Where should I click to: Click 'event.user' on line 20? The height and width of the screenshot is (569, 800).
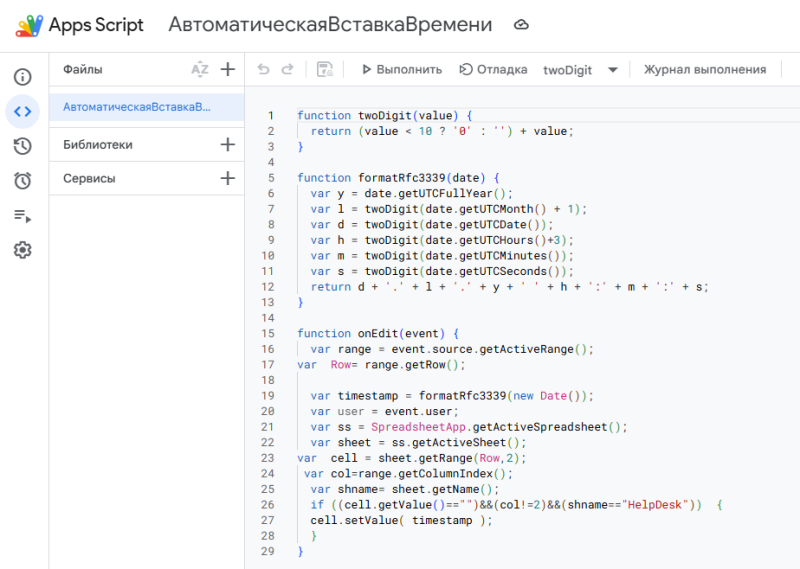[418, 412]
